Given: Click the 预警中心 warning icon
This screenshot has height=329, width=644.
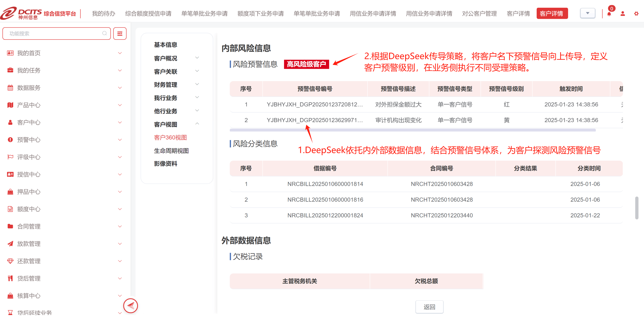Looking at the screenshot, I should 10,140.
